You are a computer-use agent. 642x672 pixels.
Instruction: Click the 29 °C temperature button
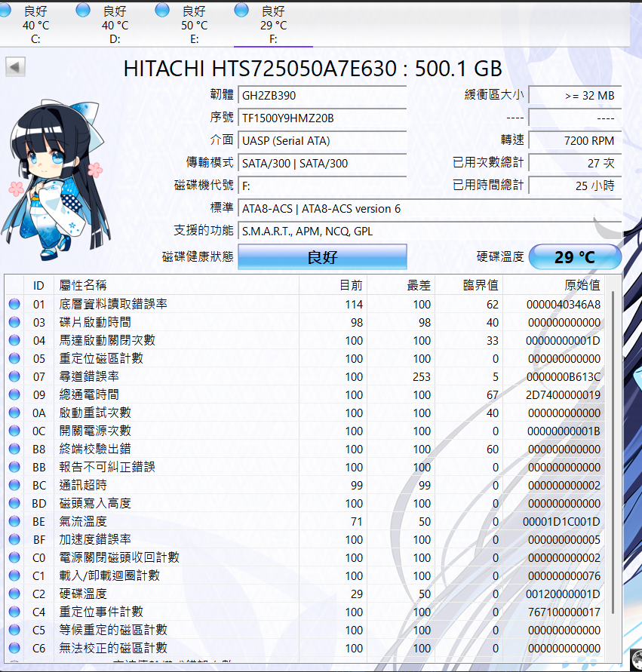(x=575, y=257)
